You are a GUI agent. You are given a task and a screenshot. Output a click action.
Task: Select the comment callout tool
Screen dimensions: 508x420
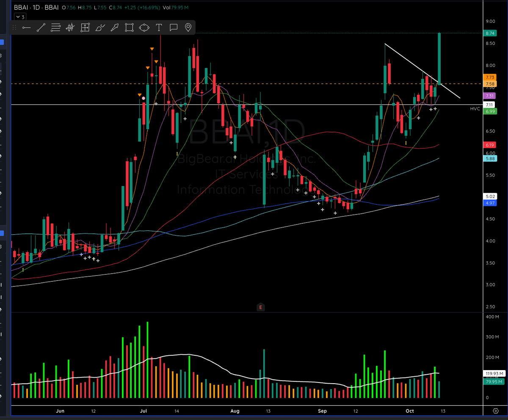tap(174, 27)
